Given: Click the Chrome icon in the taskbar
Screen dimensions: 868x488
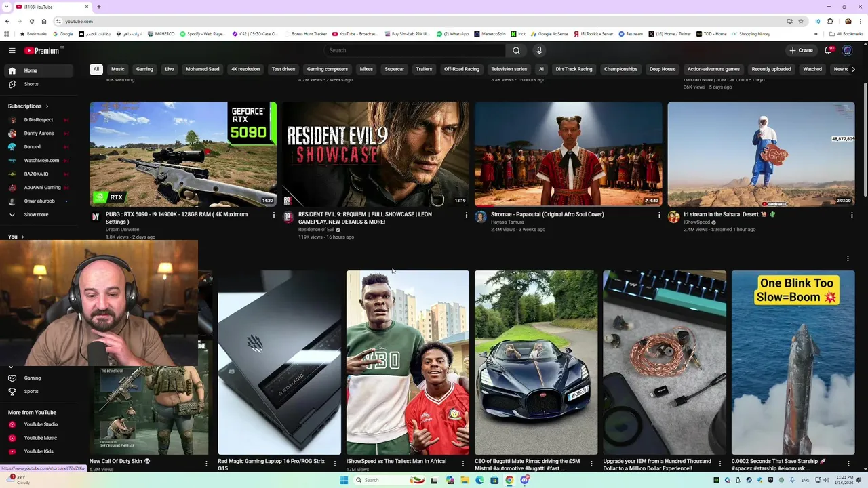Looking at the screenshot, I should click(x=509, y=480).
